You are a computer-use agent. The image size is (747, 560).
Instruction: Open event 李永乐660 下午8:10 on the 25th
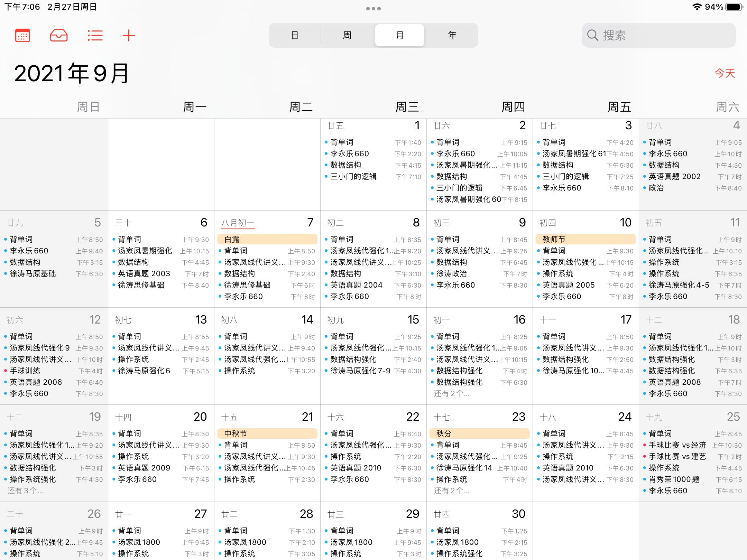coord(693,491)
